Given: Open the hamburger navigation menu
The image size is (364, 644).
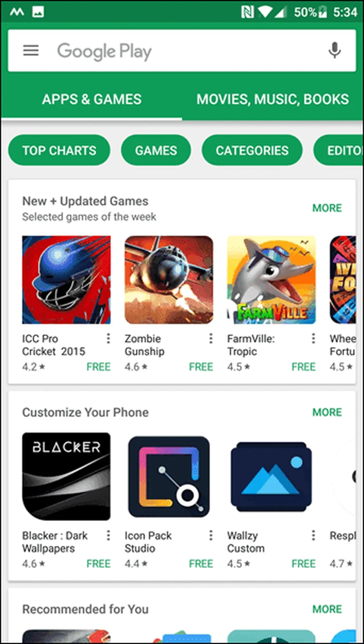Looking at the screenshot, I should point(31,50).
